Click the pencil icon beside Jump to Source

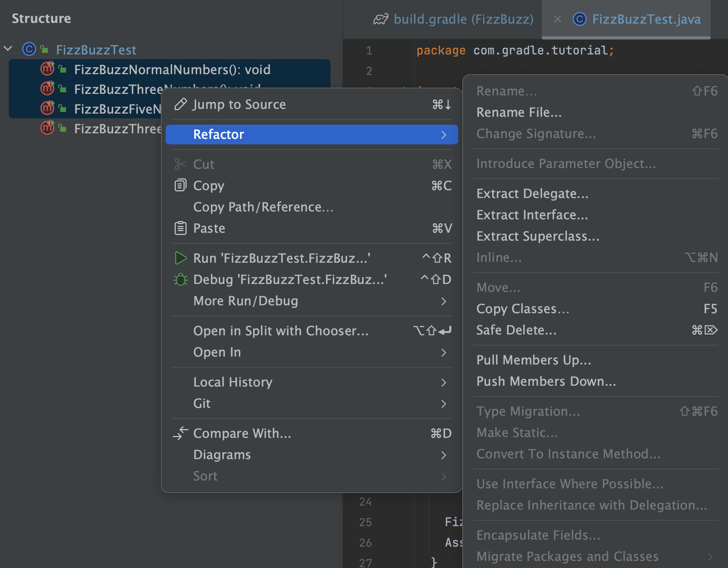(x=180, y=104)
